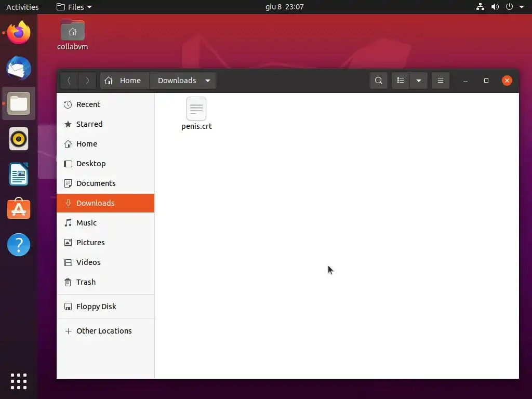Open the hamburger menu in Files
The height and width of the screenshot is (399, 532).
pyautogui.click(x=441, y=81)
